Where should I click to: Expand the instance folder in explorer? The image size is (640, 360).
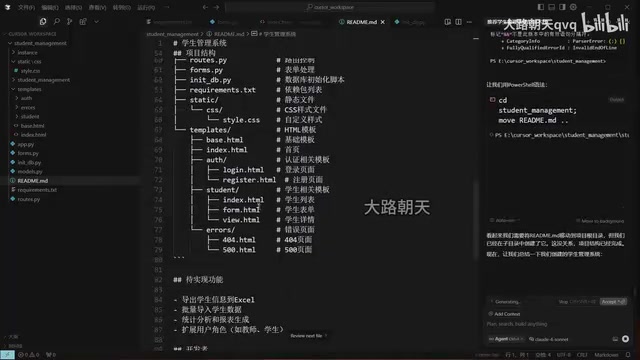click(x=27, y=52)
